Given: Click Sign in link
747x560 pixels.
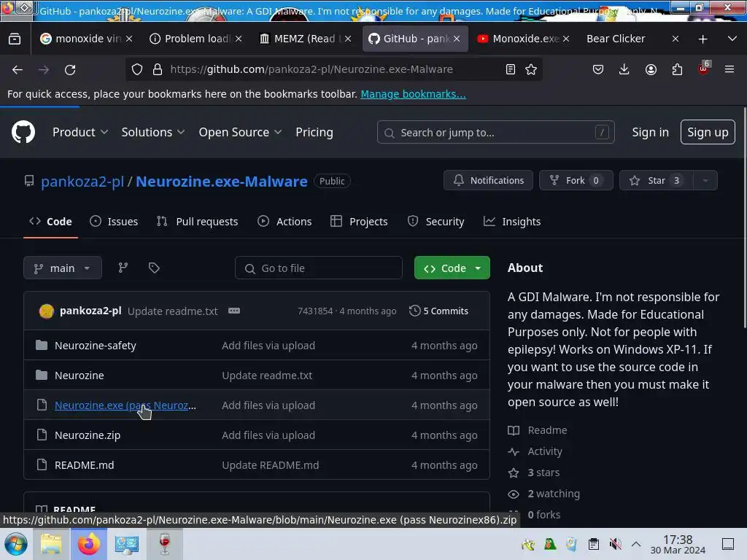Looking at the screenshot, I should tap(650, 132).
